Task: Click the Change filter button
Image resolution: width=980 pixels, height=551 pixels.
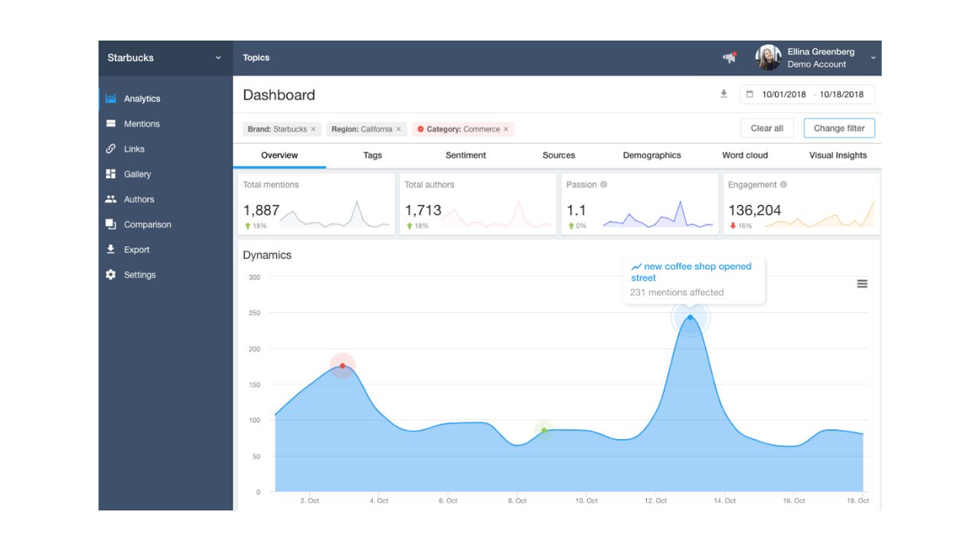Action: (x=839, y=129)
